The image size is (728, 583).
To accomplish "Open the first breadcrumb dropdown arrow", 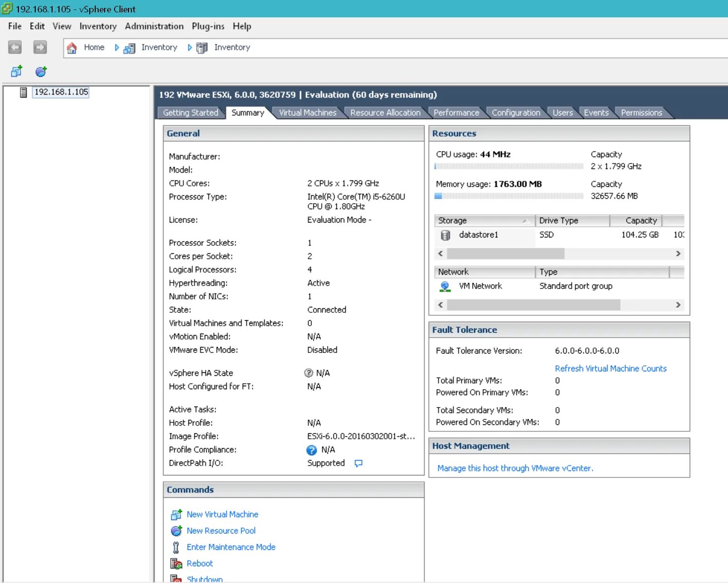I will (x=117, y=48).
